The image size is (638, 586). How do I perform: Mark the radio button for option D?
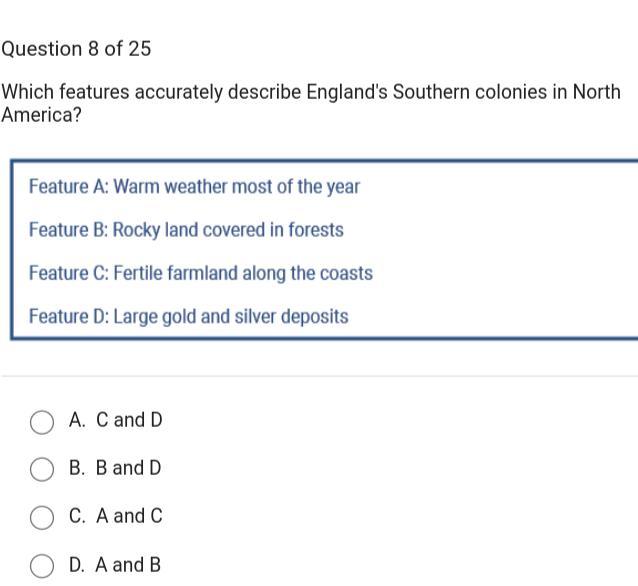click(x=42, y=566)
